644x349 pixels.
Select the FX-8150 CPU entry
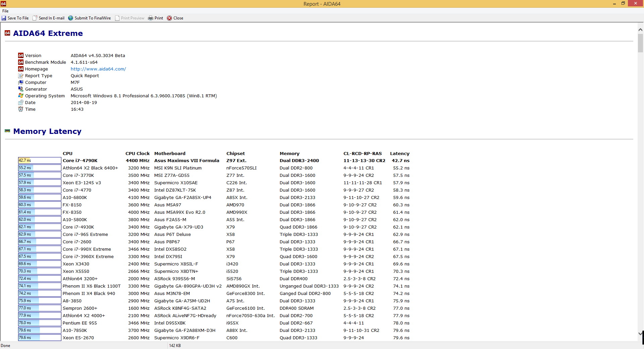pos(72,205)
